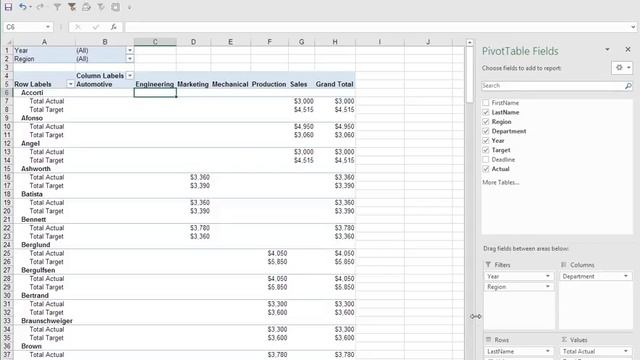
Task: Open the Row Labels filter dropdown
Action: click(x=71, y=84)
